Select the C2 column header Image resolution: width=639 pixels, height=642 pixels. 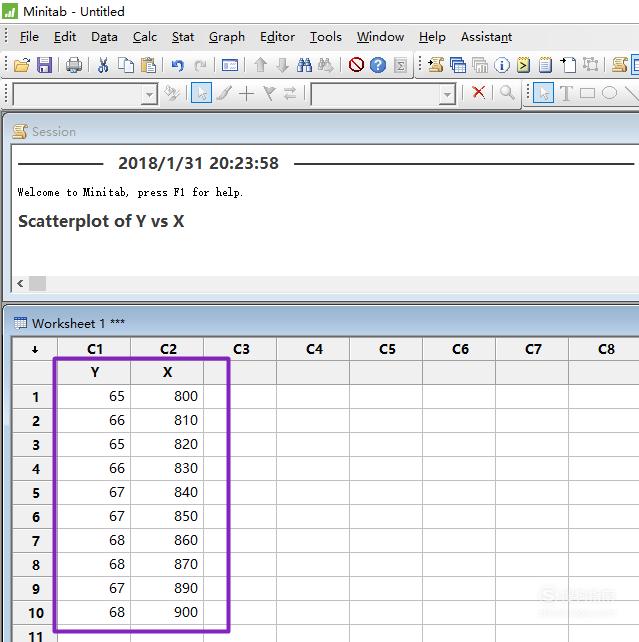pos(167,349)
